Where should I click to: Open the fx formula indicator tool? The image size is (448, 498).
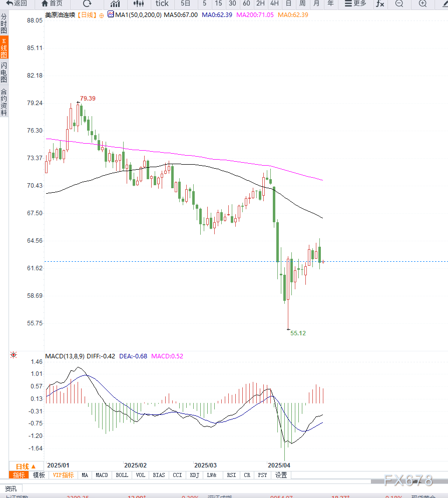380,4
